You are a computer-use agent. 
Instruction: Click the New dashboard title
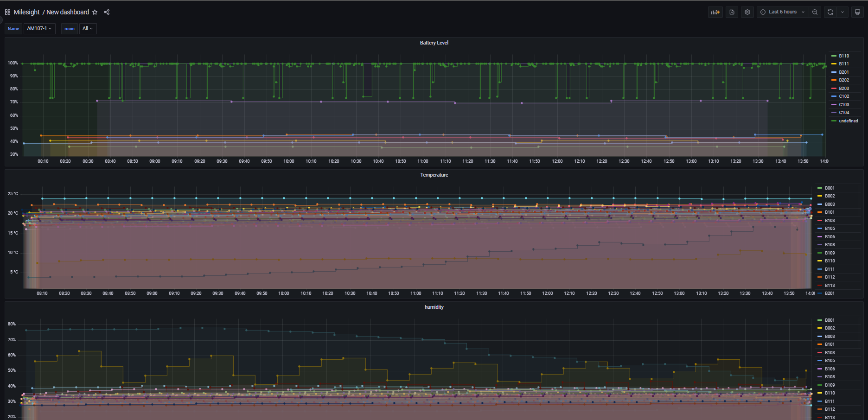[68, 12]
